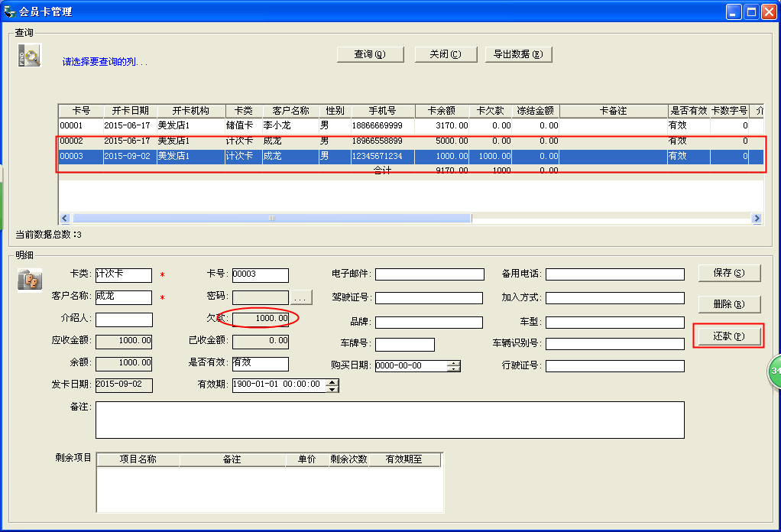Screen dimensions: 781x532
Task: Click the 手机号 column header
Action: click(x=383, y=111)
